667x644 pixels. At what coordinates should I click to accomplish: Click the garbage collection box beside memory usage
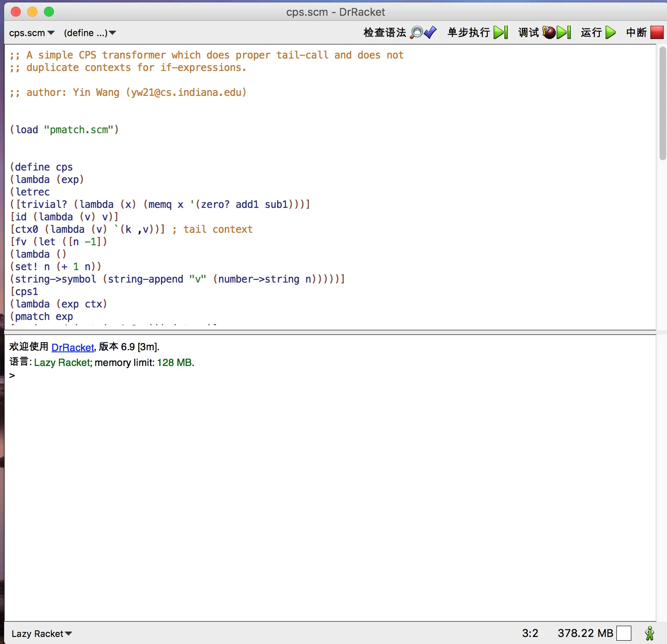[623, 633]
